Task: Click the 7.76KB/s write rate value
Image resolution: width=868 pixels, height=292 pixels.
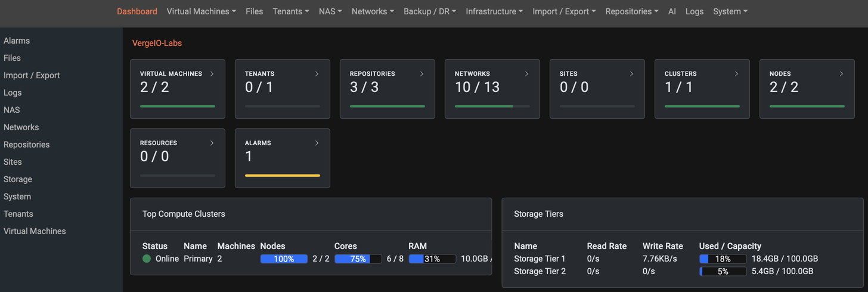Action: click(x=660, y=259)
